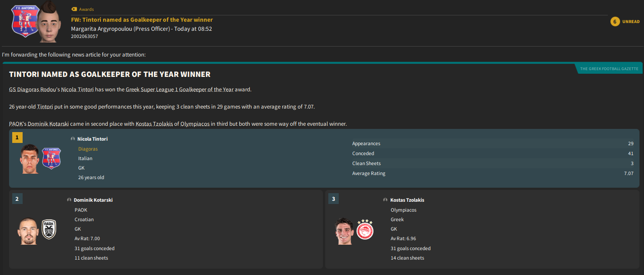This screenshot has width=644, height=275.
Task: Click 'Av Rat: 7.00' text
Action: point(87,239)
